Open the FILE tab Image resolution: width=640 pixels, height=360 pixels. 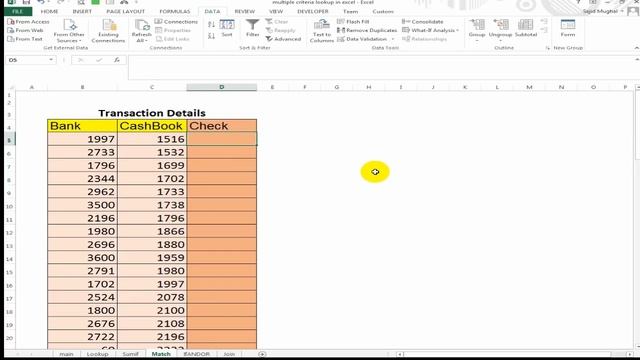(18, 11)
